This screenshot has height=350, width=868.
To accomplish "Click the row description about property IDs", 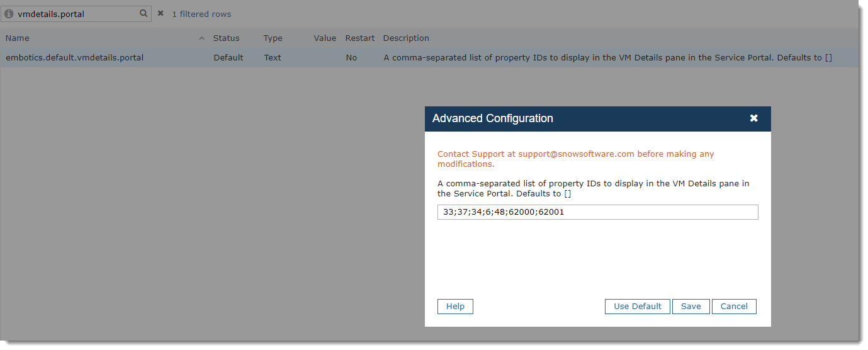I will point(608,57).
